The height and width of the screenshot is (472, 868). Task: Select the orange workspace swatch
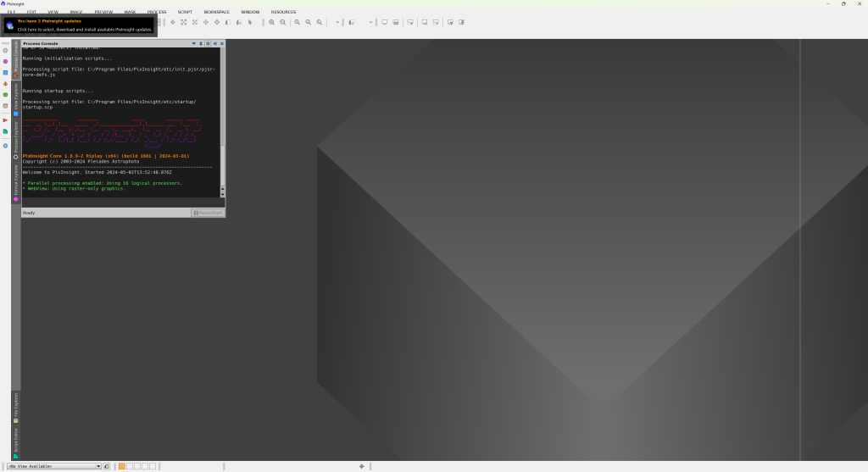pos(122,466)
